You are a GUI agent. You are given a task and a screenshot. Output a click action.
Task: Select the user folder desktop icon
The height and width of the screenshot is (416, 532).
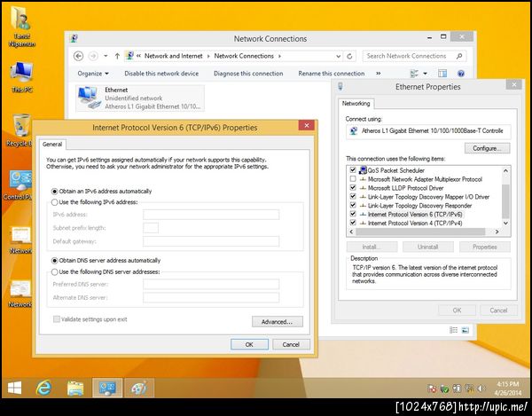[x=21, y=27]
